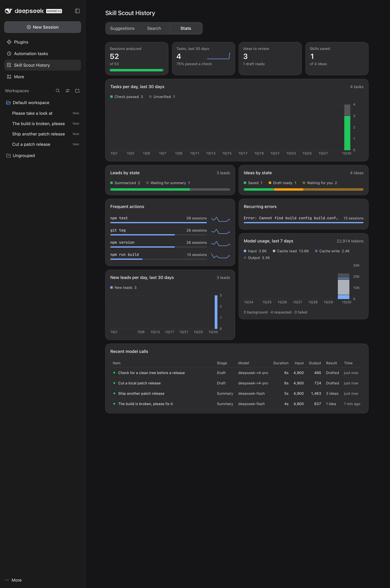390x588 pixels.
Task: Click the Leads by state progress bar
Action: click(x=170, y=190)
